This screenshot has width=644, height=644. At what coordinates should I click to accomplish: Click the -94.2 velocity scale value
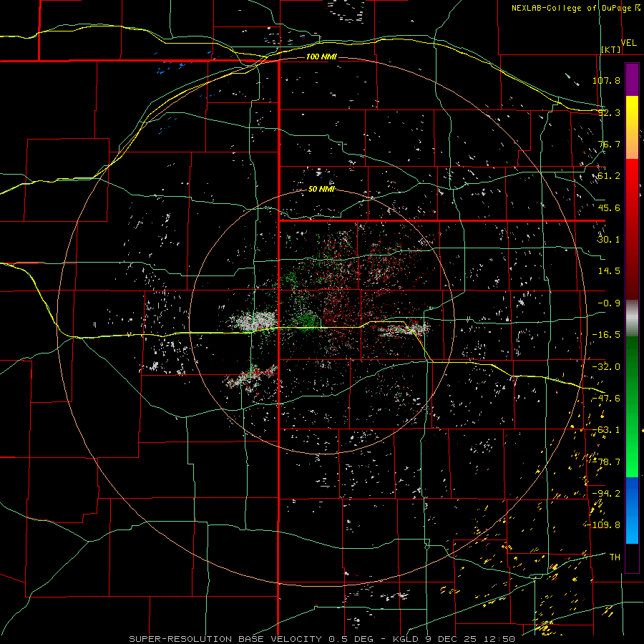(x=606, y=493)
